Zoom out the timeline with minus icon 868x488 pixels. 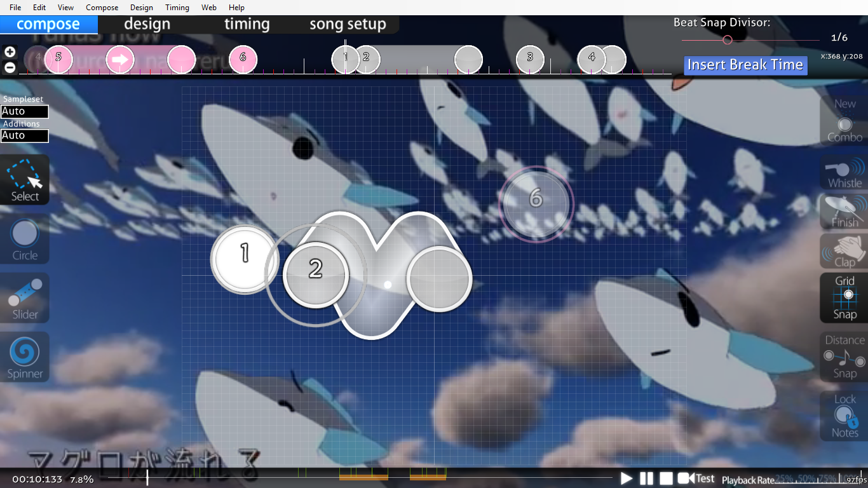10,67
